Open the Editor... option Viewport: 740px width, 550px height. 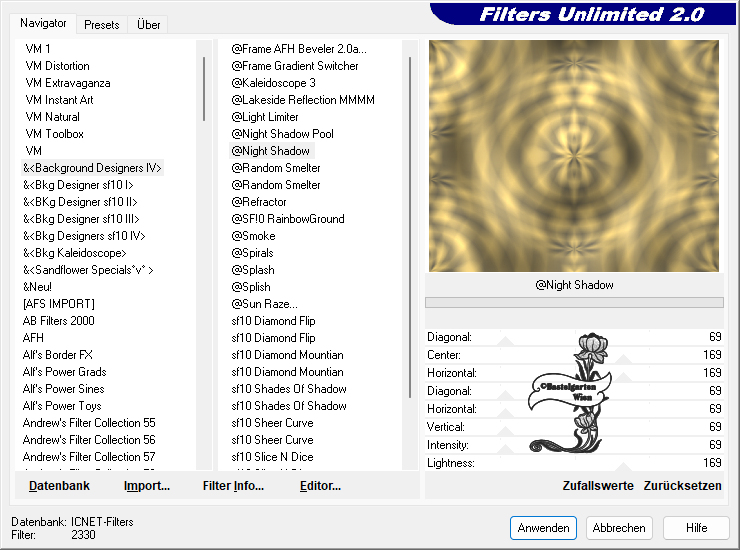(320, 486)
